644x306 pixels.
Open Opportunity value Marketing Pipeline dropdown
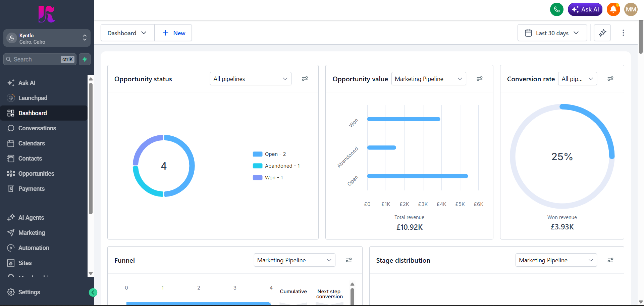pos(429,79)
